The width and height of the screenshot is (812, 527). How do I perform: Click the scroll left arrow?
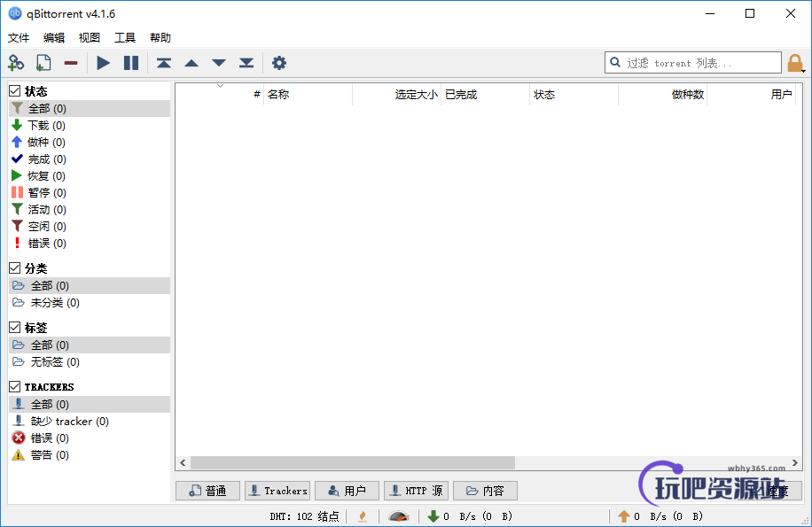tap(183, 463)
